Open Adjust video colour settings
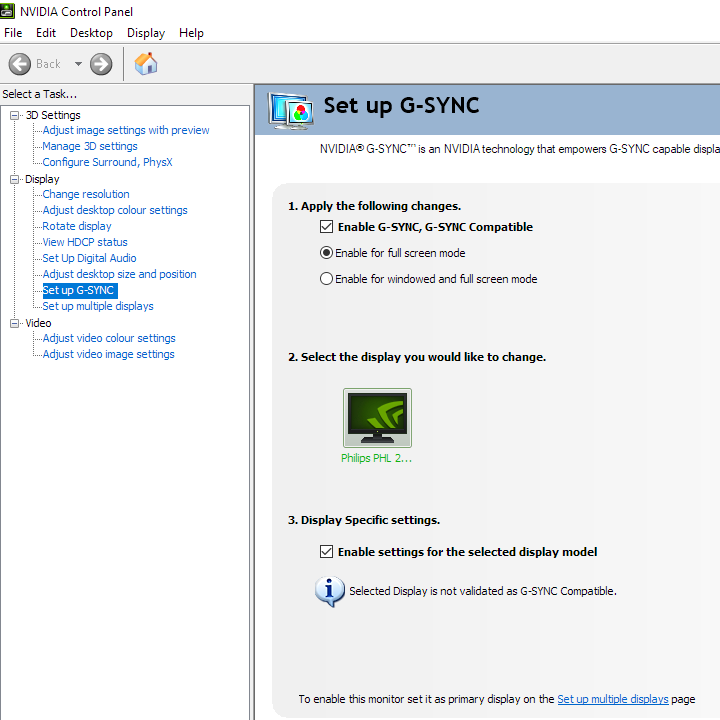 [109, 338]
